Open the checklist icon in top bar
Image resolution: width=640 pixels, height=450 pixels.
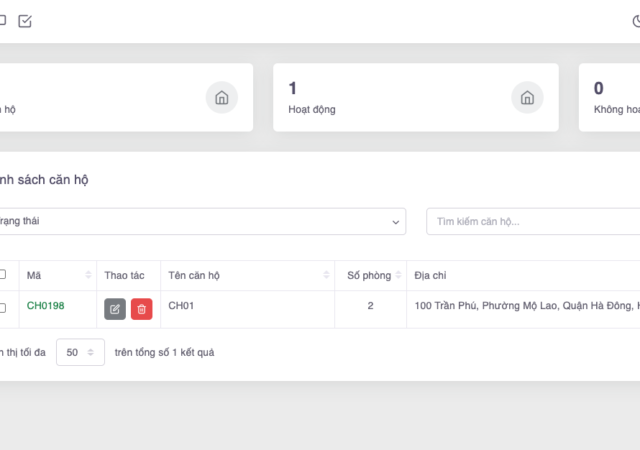tap(25, 20)
